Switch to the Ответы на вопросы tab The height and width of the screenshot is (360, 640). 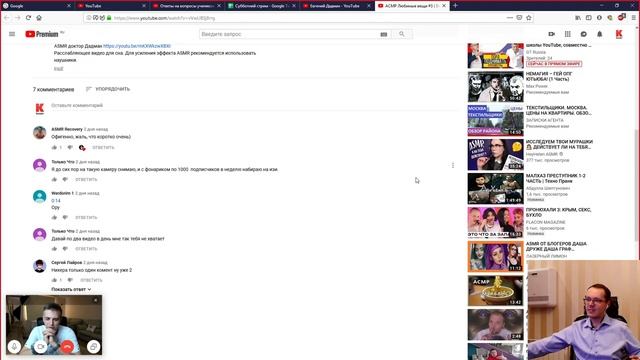186,6
